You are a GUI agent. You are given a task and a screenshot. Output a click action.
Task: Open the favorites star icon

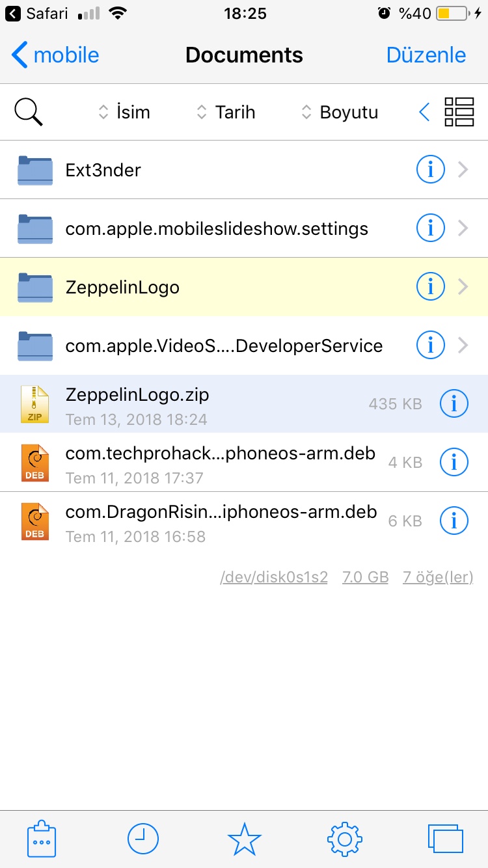pyautogui.click(x=244, y=839)
